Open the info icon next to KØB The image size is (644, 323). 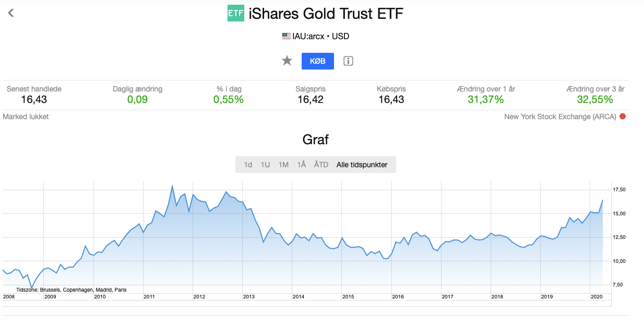[x=348, y=61]
